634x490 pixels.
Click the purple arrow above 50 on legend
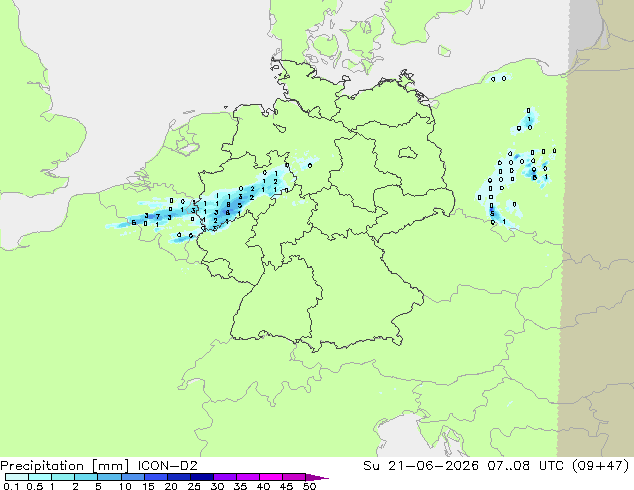tap(317, 478)
